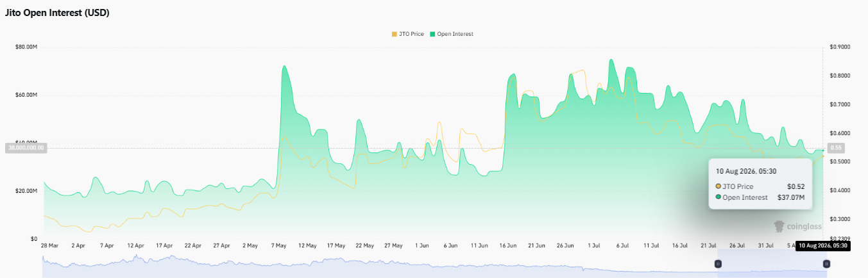Screen dimensions: 868x278
Task: Click the 17 May date on the x-axis
Action: pos(336,245)
